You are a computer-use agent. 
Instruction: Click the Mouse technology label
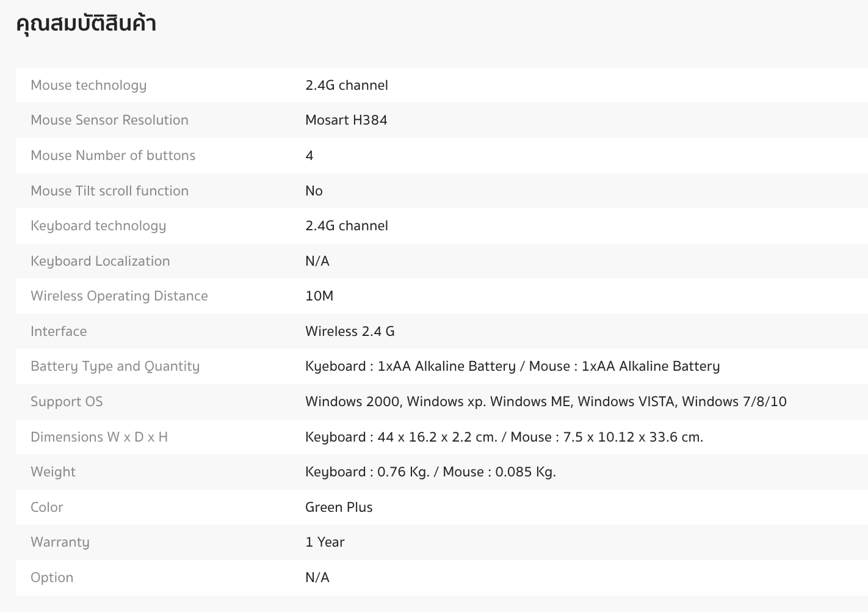(89, 86)
